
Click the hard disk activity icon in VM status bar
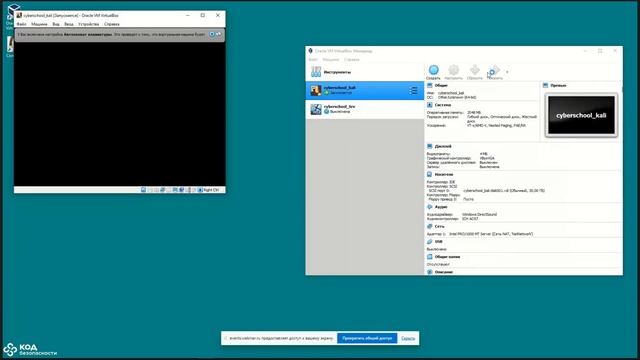coord(144,190)
